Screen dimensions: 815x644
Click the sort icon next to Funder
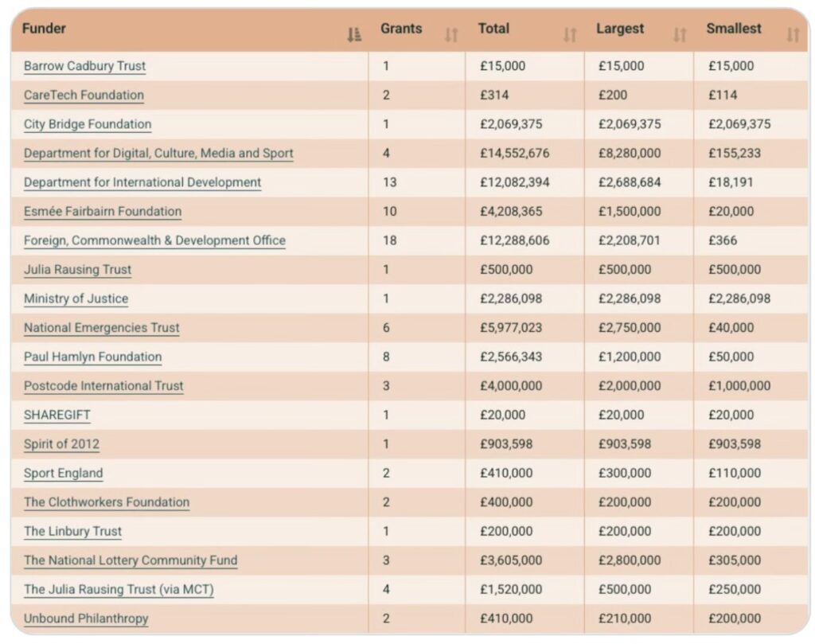(x=354, y=34)
